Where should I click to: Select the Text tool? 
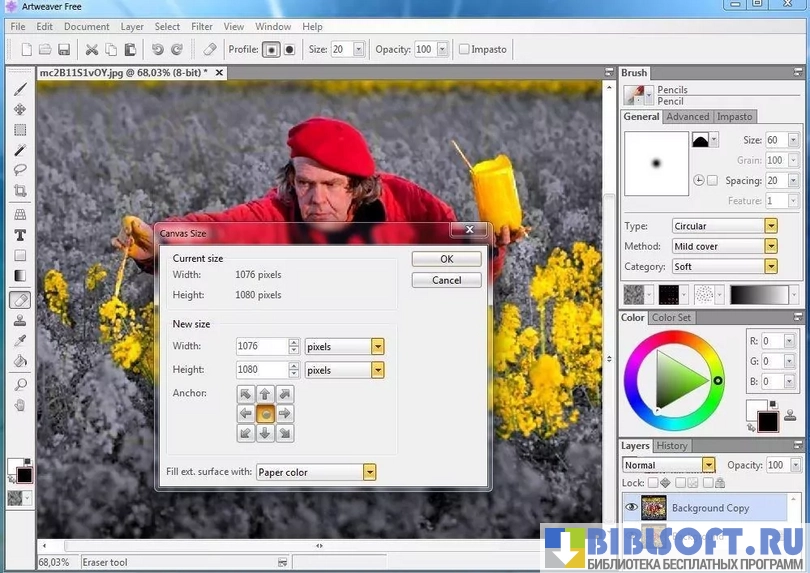pos(20,235)
